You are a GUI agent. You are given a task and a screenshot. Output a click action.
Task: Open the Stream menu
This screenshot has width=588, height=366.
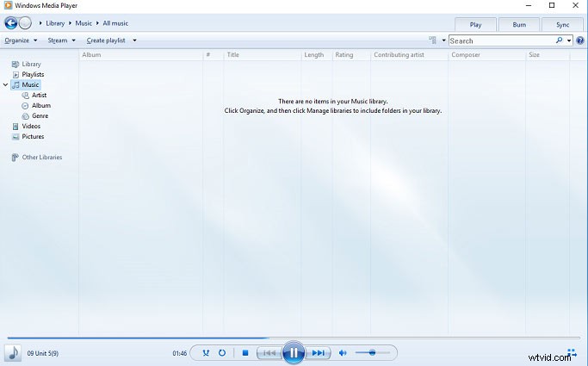point(61,40)
